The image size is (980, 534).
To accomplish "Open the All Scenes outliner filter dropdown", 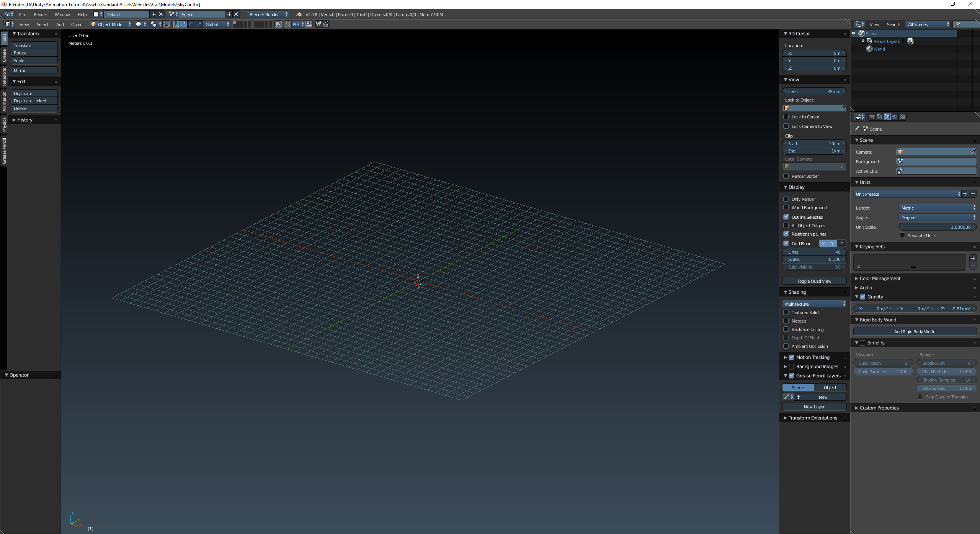I will pos(928,24).
